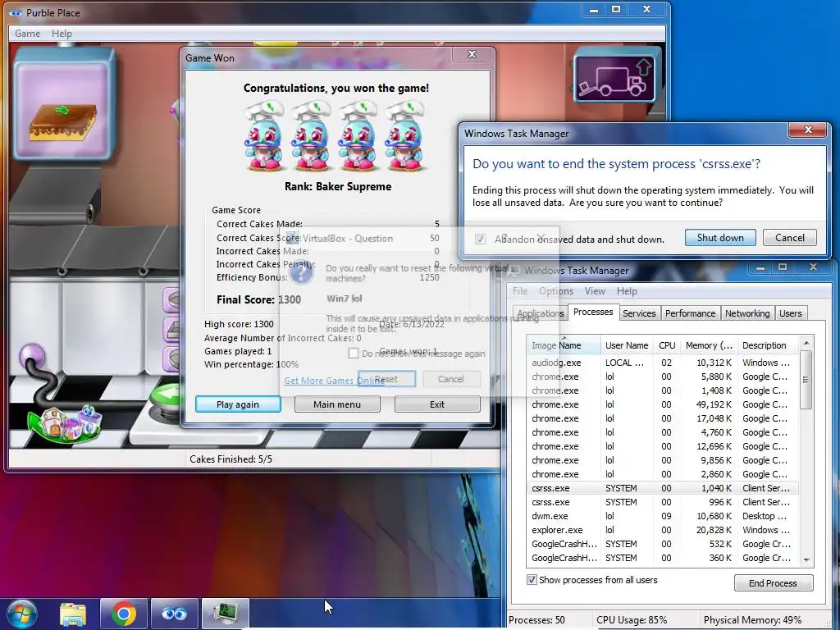
Task: Sort processes by Description column
Action: tap(767, 345)
